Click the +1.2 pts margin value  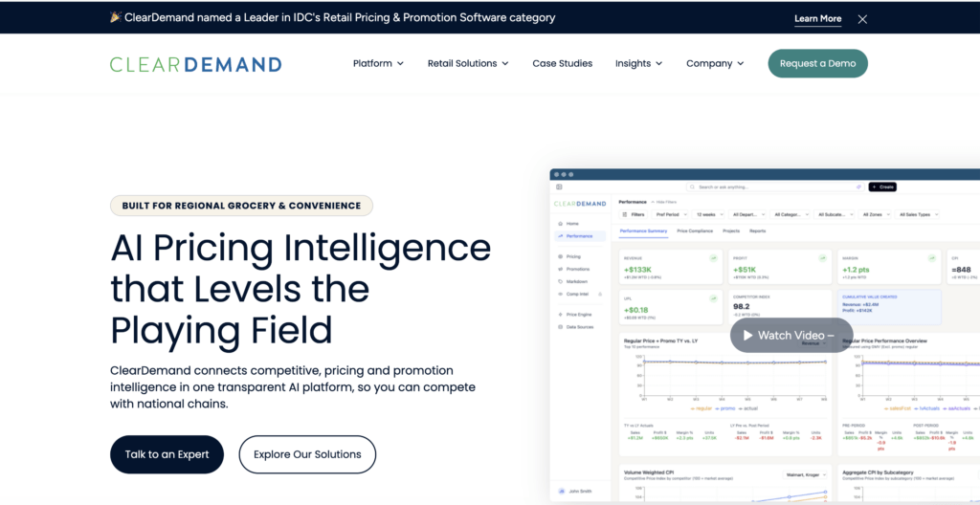click(857, 270)
